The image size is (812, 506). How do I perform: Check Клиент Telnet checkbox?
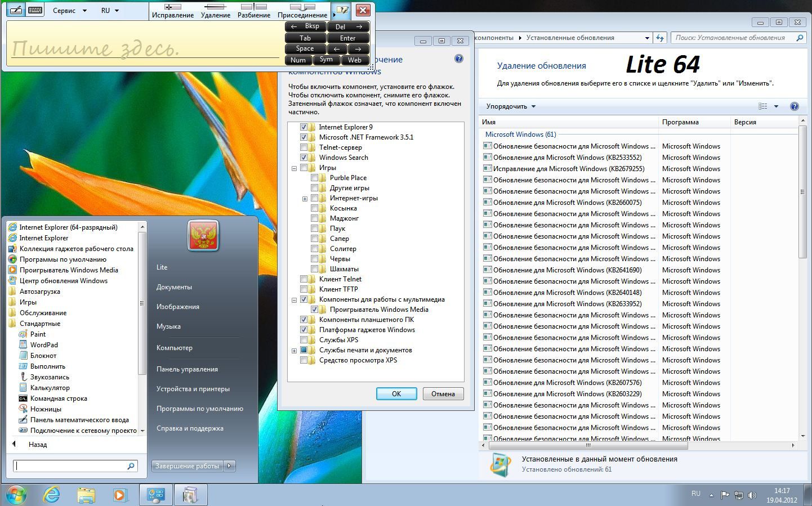[304, 279]
